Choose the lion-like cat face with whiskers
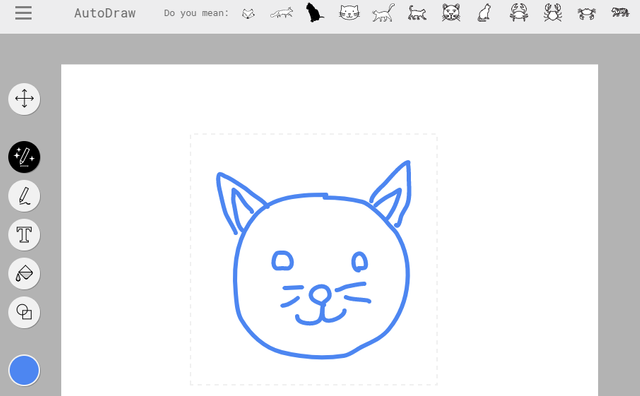 click(451, 13)
